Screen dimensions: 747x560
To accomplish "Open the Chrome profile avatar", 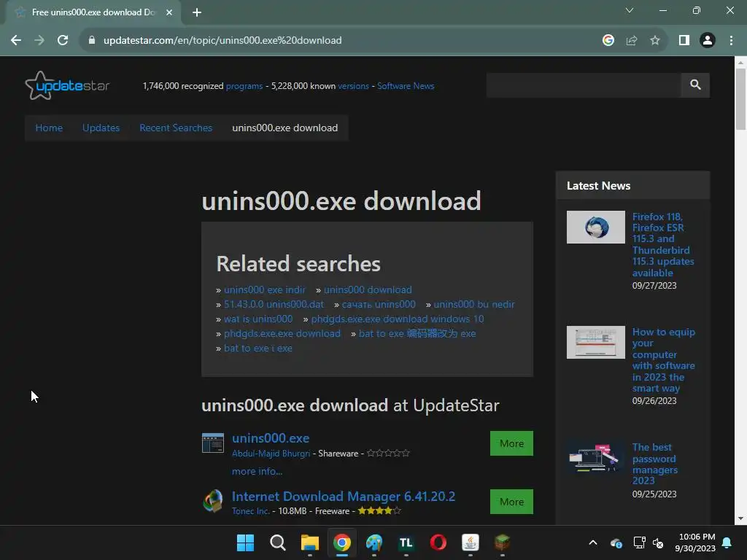I will pyautogui.click(x=708, y=41).
